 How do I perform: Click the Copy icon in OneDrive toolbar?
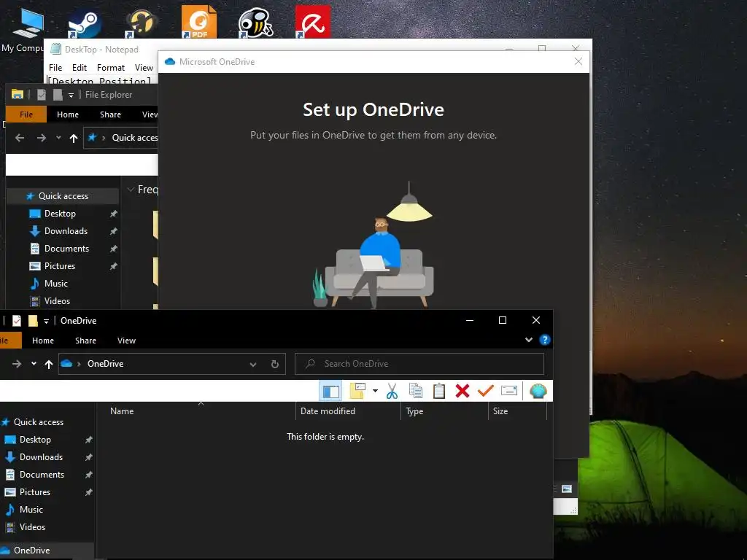415,391
